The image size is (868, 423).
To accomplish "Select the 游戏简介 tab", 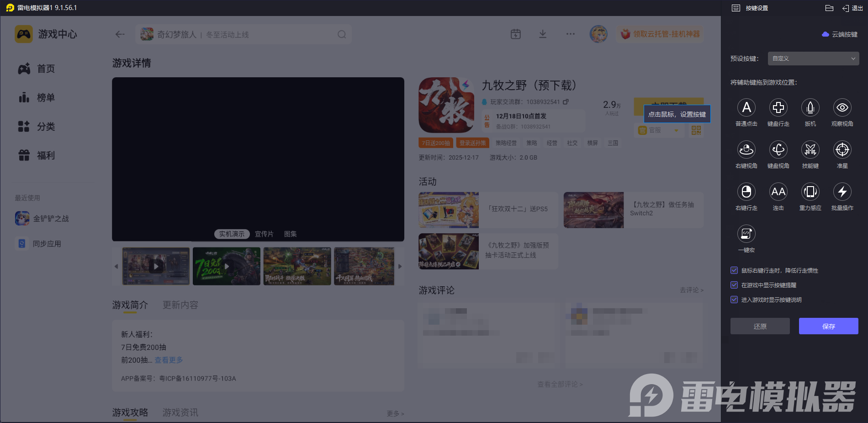I will pyautogui.click(x=130, y=305).
